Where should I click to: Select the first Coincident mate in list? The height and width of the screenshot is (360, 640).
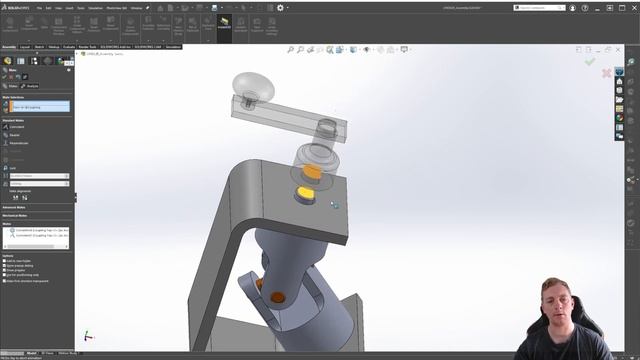[39, 230]
